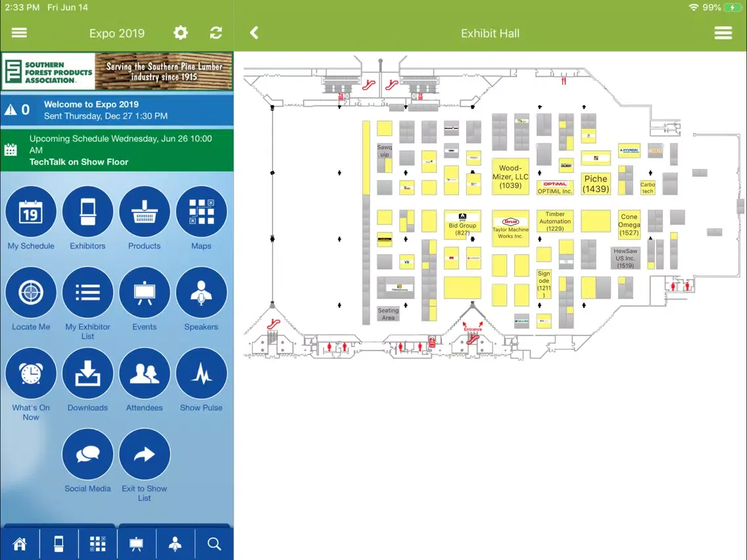Tap the red Entrance marker
Viewport: 747px width, 560px height.
(x=473, y=329)
